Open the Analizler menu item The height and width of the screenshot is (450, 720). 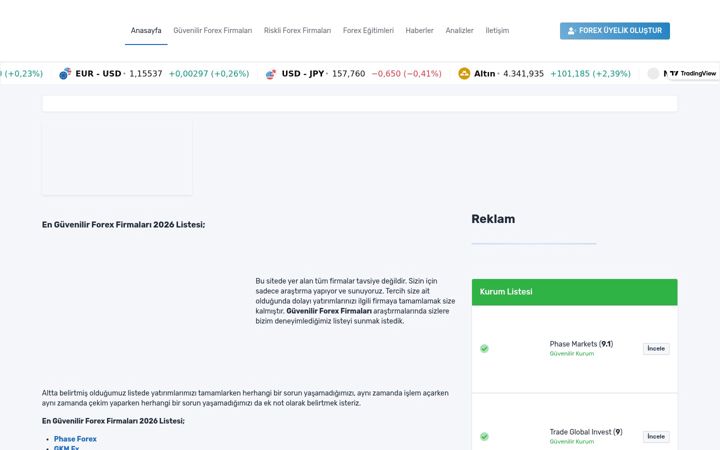pyautogui.click(x=459, y=30)
